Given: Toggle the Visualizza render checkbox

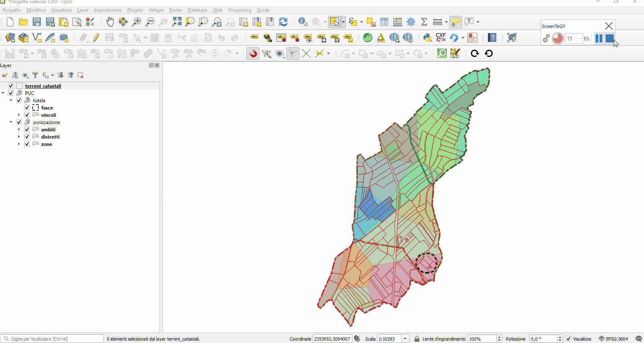Looking at the screenshot, I should (x=568, y=339).
